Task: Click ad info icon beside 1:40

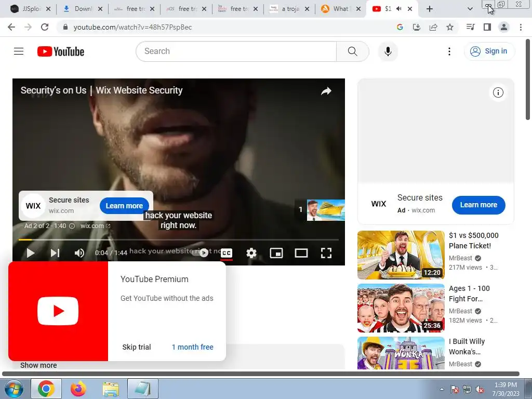Action: pyautogui.click(x=72, y=226)
